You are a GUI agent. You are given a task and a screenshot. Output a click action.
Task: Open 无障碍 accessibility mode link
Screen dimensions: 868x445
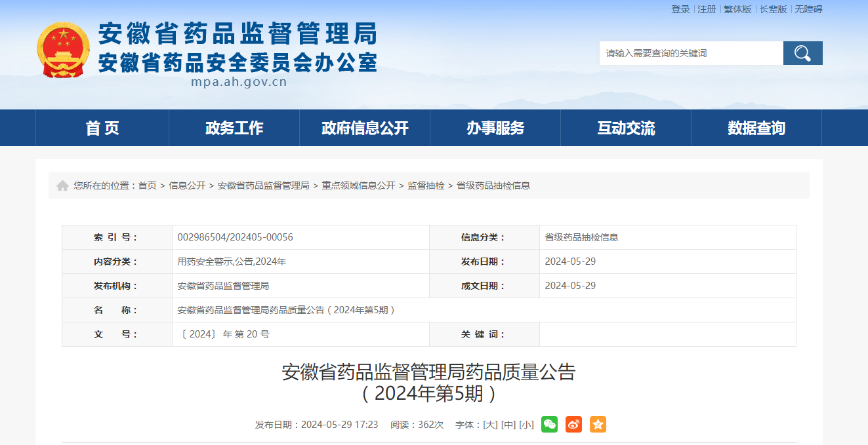808,9
